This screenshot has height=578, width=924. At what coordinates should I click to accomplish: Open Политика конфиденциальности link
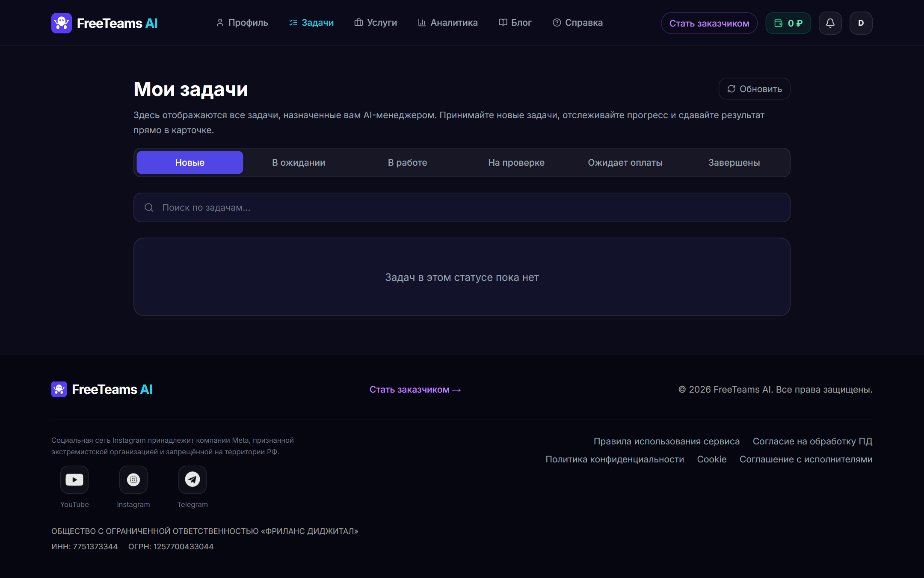(615, 459)
